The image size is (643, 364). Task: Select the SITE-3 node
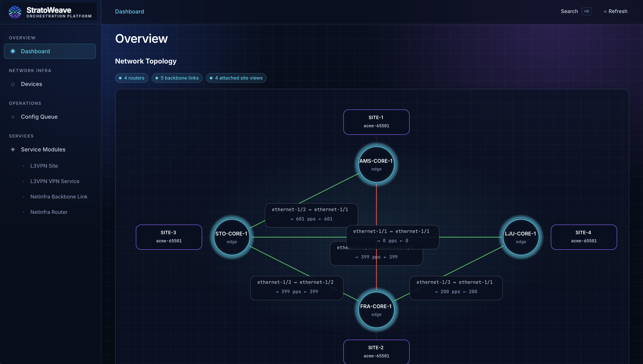point(169,237)
